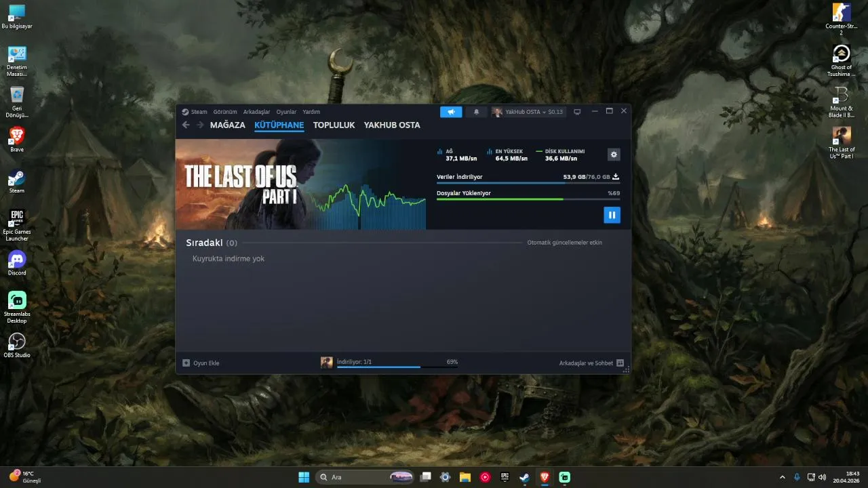Select Streamlabs Desktop shortcut
Viewport: 868px width, 488px height.
[x=17, y=308]
